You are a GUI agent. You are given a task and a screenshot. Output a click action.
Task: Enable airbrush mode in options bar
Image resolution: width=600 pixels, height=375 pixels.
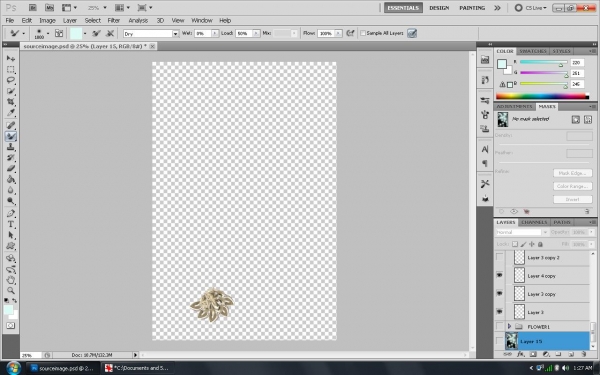point(350,33)
